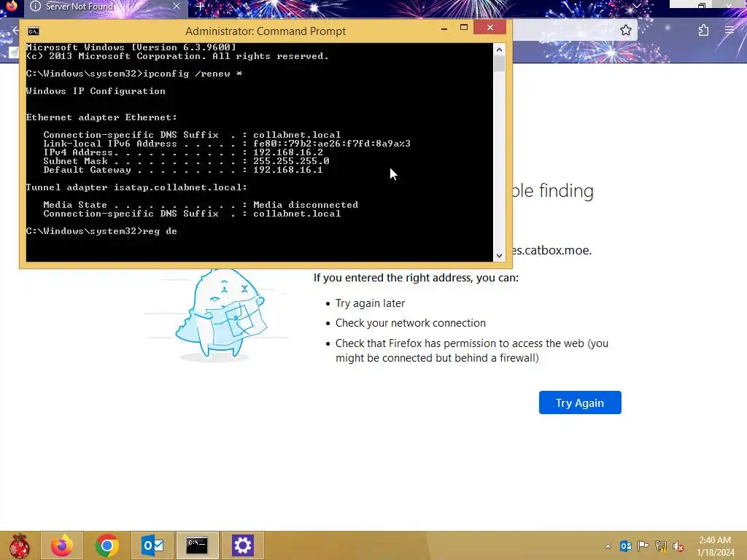Image resolution: width=747 pixels, height=560 pixels.
Task: Click 'Tunnel adapter isatap.collabnet.local:' line
Action: [x=136, y=187]
